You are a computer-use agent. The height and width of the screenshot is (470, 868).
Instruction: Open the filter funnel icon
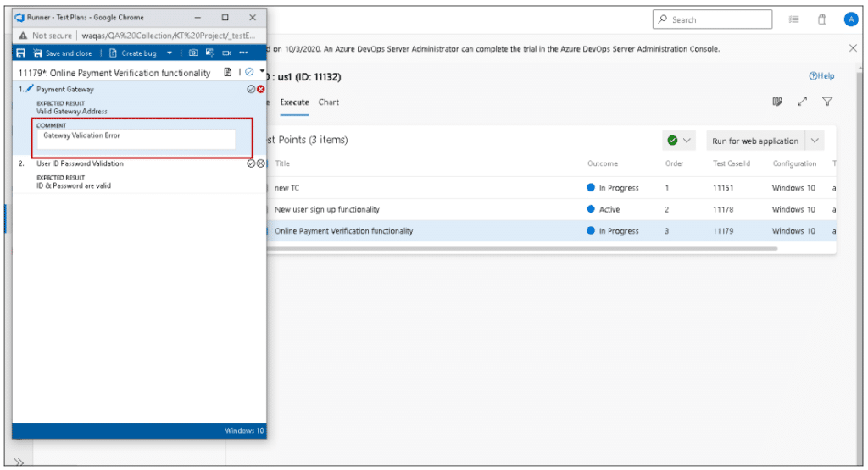827,101
